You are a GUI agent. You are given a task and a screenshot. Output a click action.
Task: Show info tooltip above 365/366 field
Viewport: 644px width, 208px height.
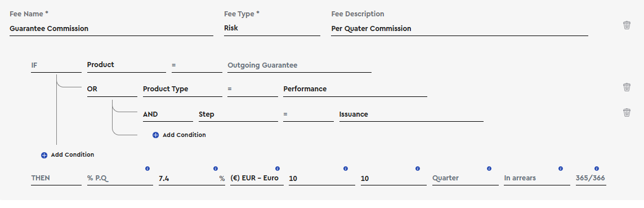[x=596, y=169]
